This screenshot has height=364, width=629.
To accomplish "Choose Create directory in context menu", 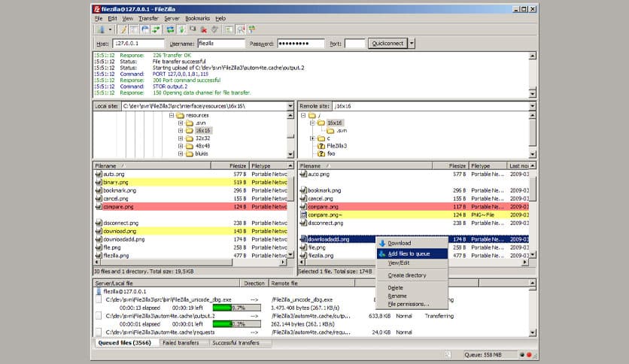I will point(412,275).
